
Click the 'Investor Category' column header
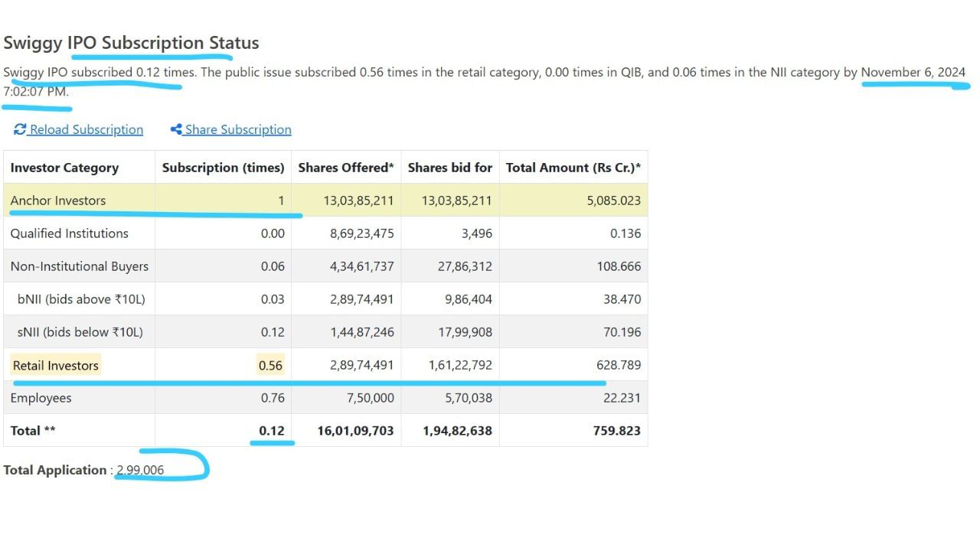pos(64,168)
